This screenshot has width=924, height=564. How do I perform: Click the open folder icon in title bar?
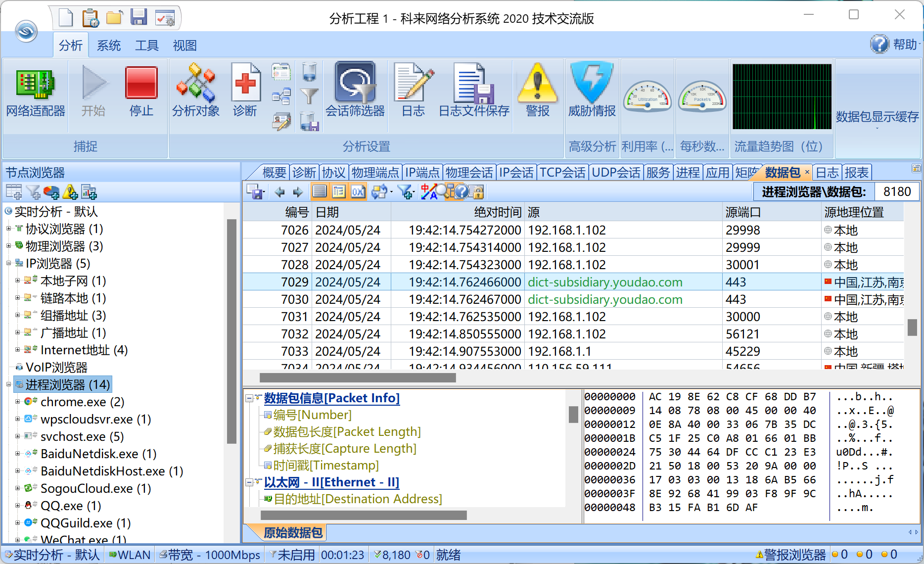pyautogui.click(x=114, y=18)
